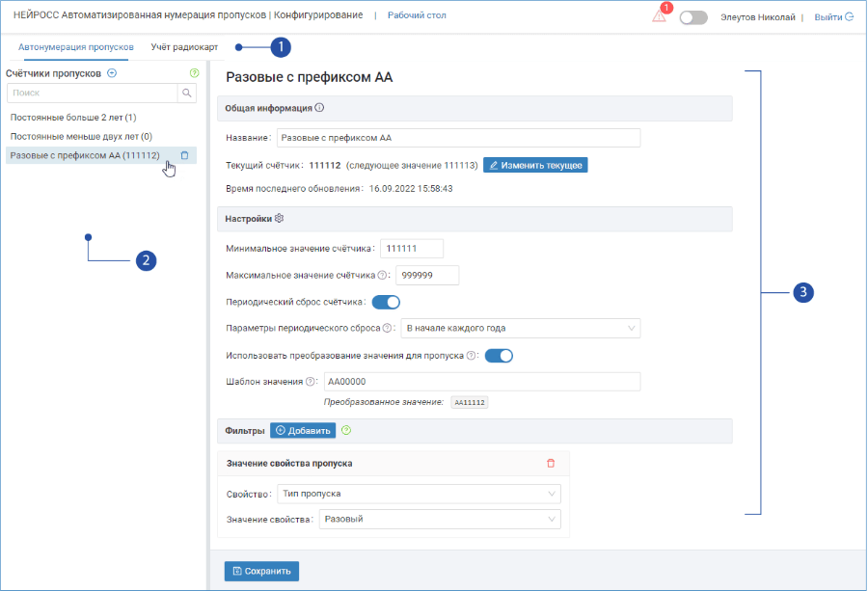This screenshot has height=591, width=868.
Task: Click the Разовые с префиксом АА page heading
Action: 309,77
